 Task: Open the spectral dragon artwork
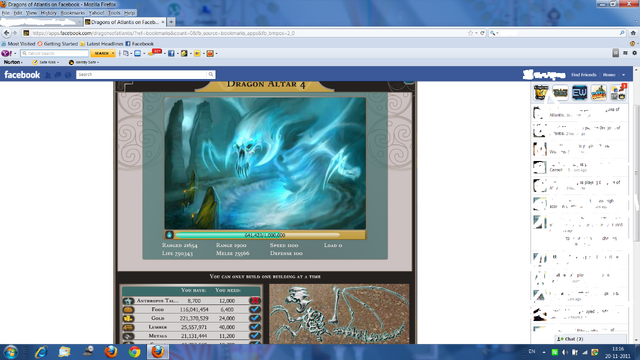pos(265,163)
